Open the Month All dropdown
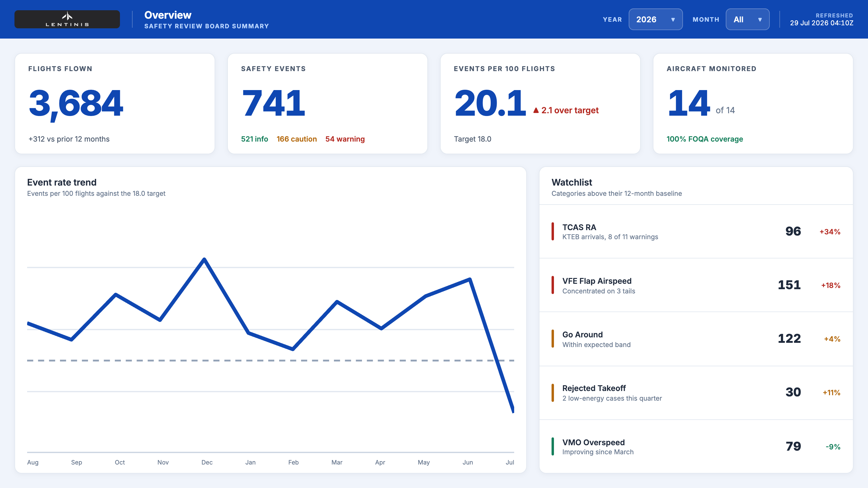868x488 pixels. tap(747, 19)
